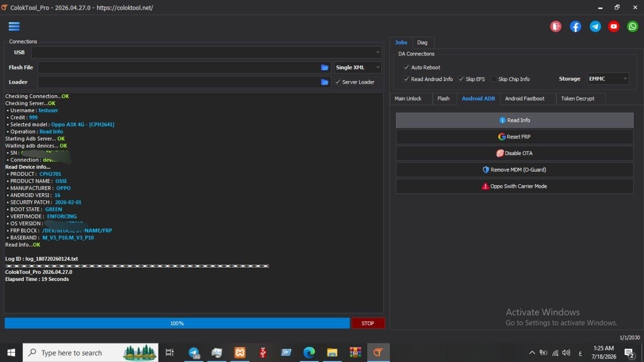Select the Android ADB tab
644x362 pixels.
(478, 99)
